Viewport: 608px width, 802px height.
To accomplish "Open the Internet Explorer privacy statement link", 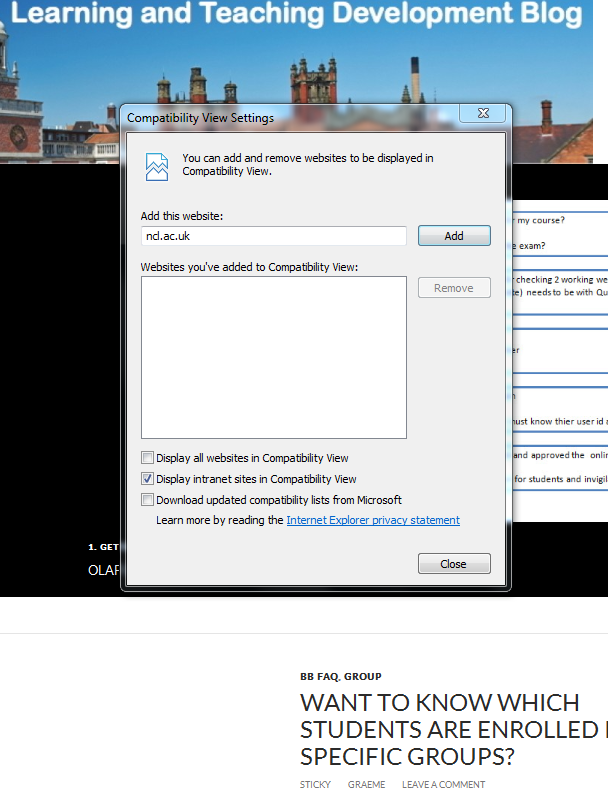I will 372,520.
